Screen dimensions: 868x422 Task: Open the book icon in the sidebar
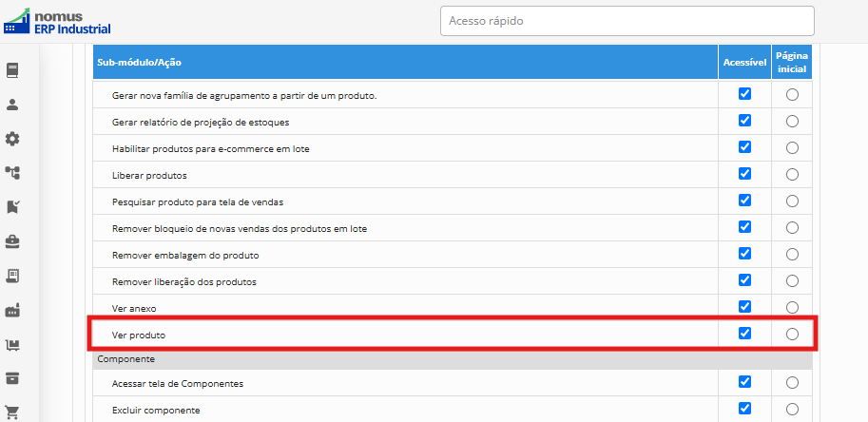tap(12, 70)
